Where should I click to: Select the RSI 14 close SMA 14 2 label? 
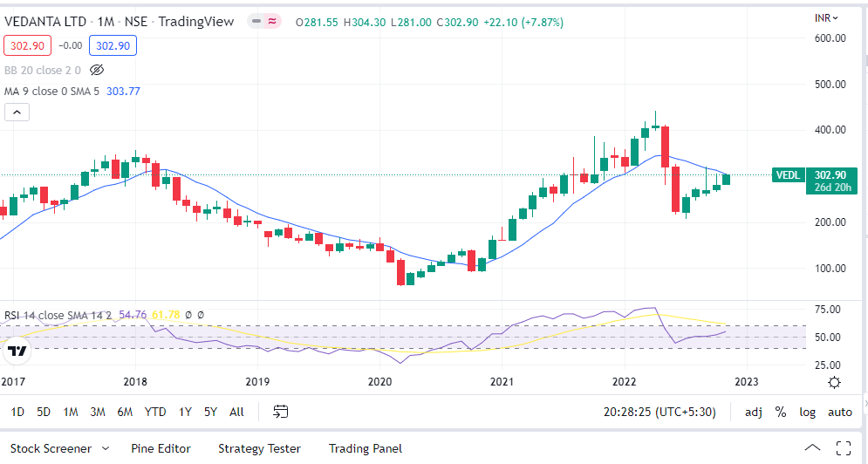pos(58,315)
